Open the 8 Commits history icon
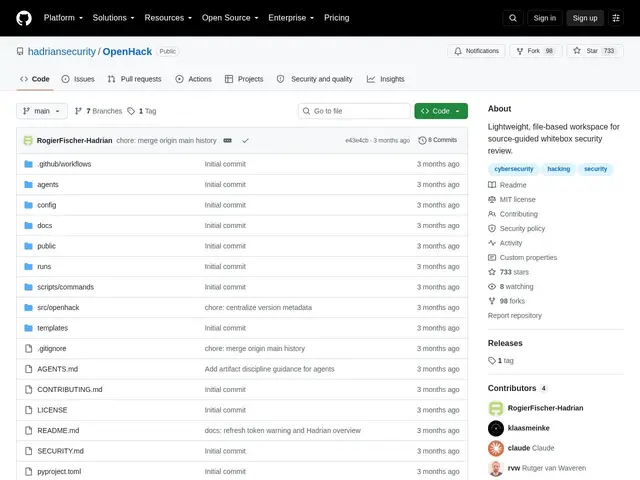 pyautogui.click(x=422, y=140)
